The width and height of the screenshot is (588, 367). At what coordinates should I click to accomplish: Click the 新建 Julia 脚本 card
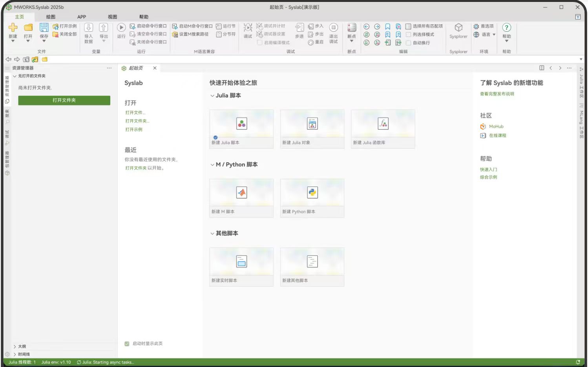click(241, 129)
